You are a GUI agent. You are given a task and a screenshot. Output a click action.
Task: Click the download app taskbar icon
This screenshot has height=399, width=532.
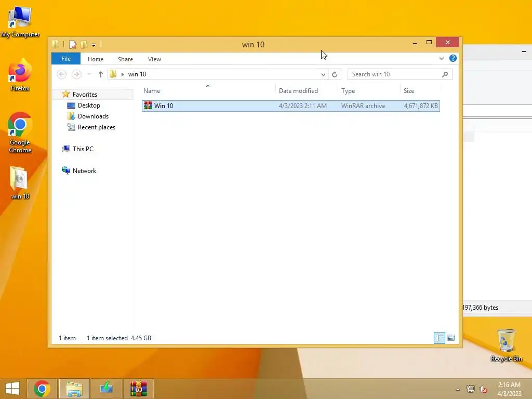(x=106, y=389)
